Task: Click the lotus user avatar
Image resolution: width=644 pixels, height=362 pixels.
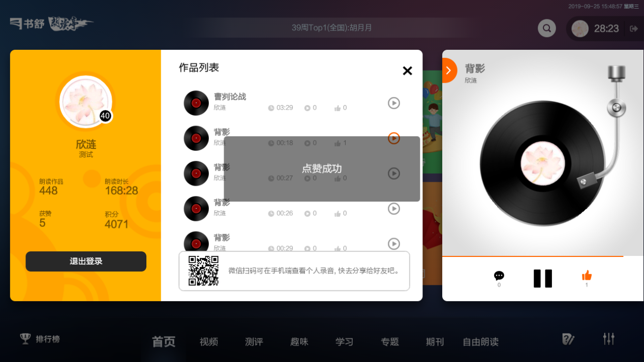Action: point(85,101)
